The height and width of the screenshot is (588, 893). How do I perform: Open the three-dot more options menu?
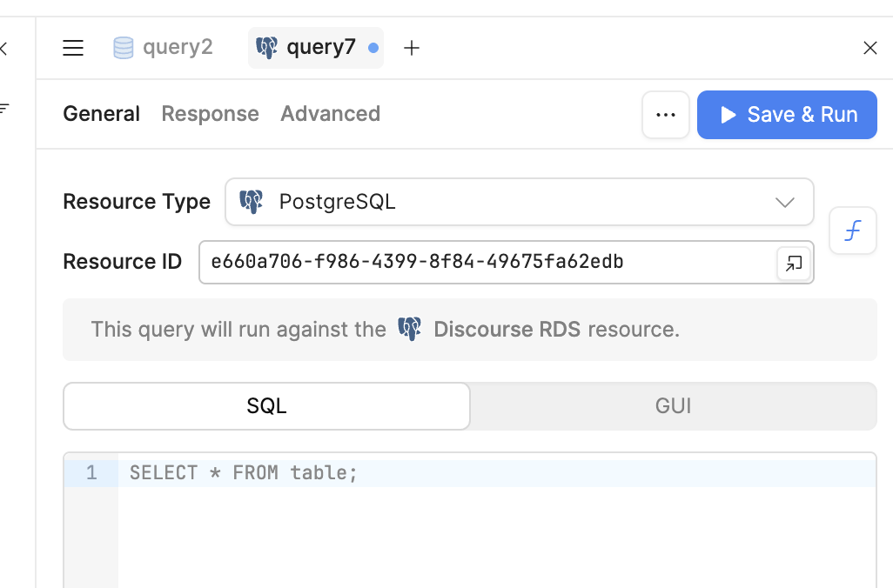click(x=666, y=115)
